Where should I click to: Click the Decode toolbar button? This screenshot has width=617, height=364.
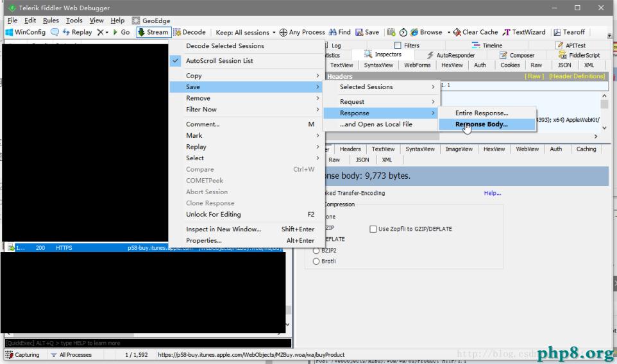(x=189, y=32)
